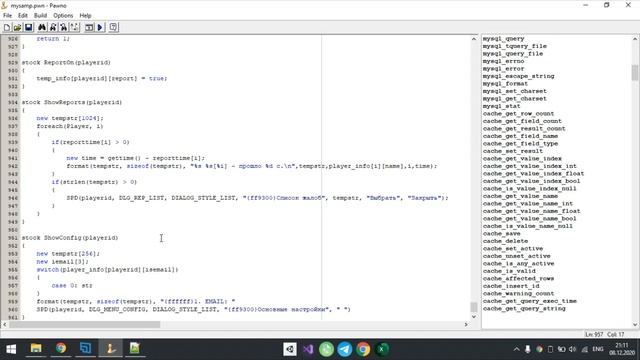Viewport: 640px width, 360px height.
Task: Select mysql_escape_string in the function list
Action: coord(518,76)
